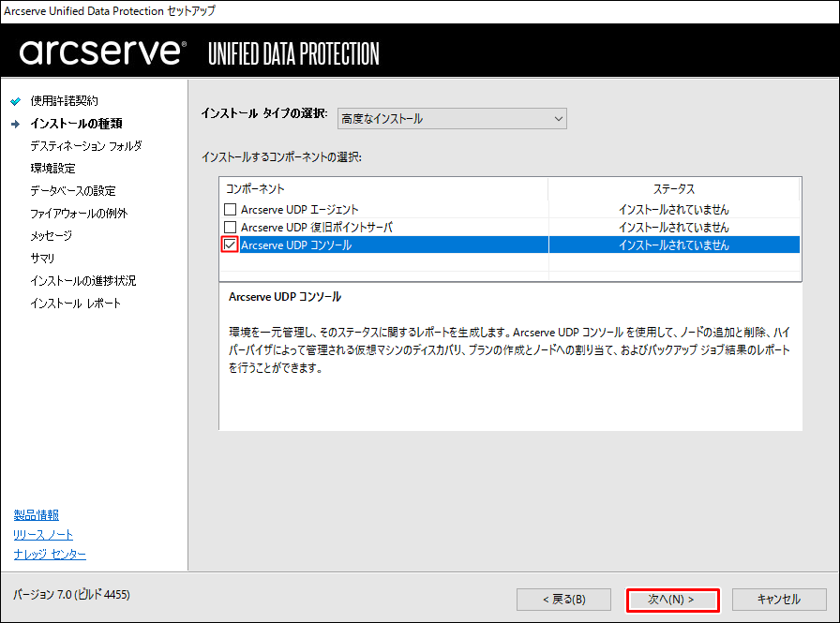
Task: Check the Arcserve UDP 復旧ポイントサーバ checkbox
Action: (230, 227)
